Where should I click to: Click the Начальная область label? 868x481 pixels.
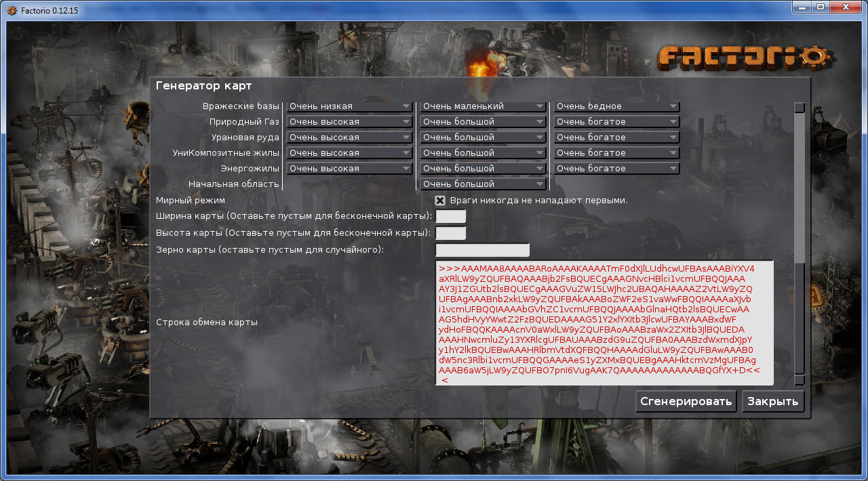click(x=233, y=184)
